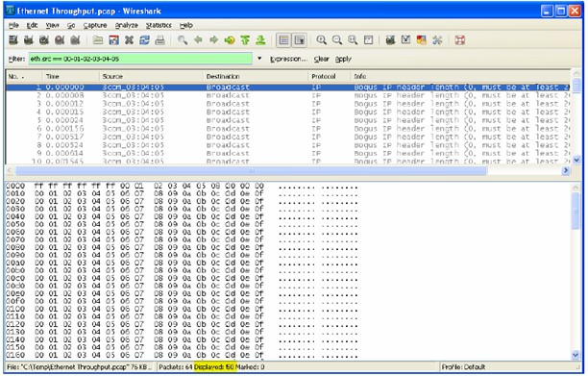The width and height of the screenshot is (588, 376).
Task: Open the Edit menu
Action: tap(33, 25)
